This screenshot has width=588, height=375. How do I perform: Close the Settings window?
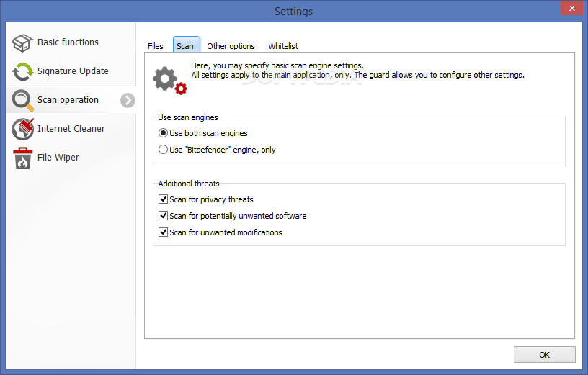click(571, 8)
